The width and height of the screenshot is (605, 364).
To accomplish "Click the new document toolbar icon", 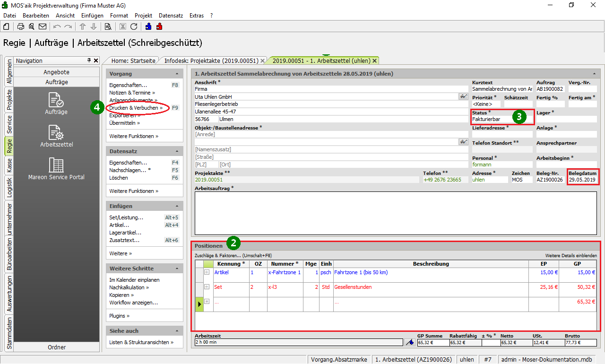I will pyautogui.click(x=7, y=26).
